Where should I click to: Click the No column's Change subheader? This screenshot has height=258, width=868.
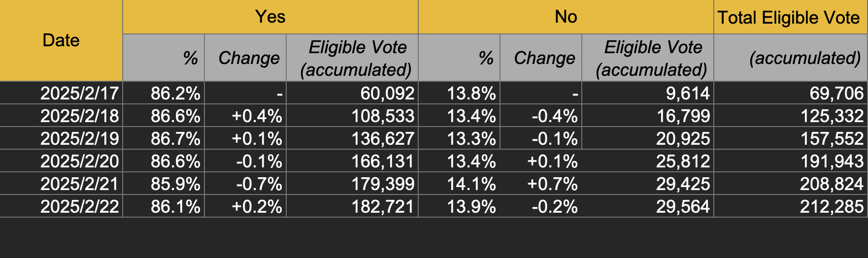click(544, 58)
